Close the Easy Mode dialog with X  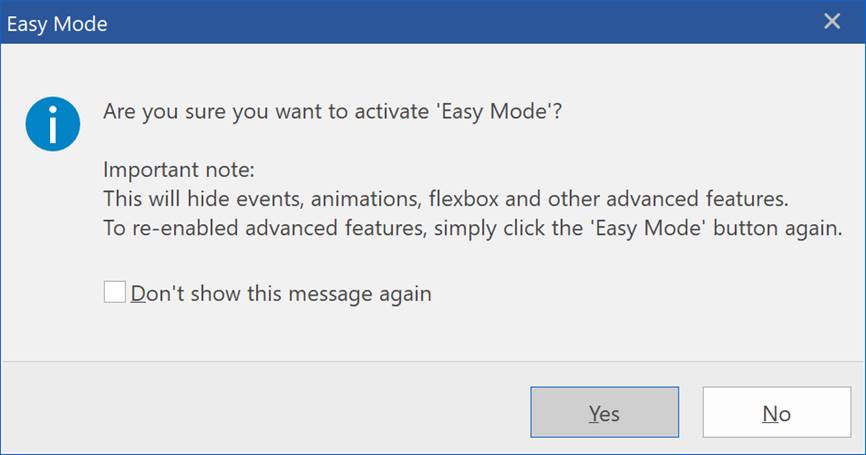point(832,22)
